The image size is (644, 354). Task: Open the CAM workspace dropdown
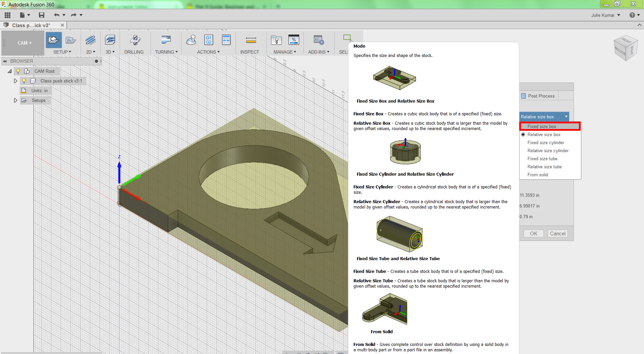point(24,43)
